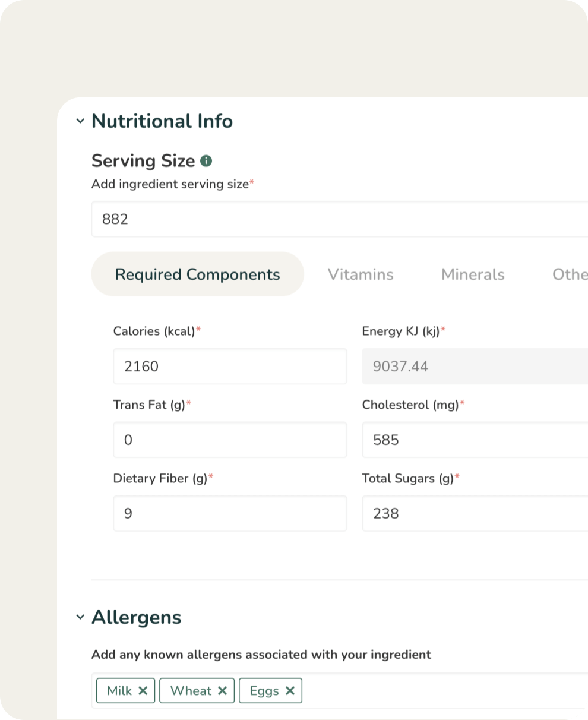Click the Energy KJ field

click(x=474, y=366)
